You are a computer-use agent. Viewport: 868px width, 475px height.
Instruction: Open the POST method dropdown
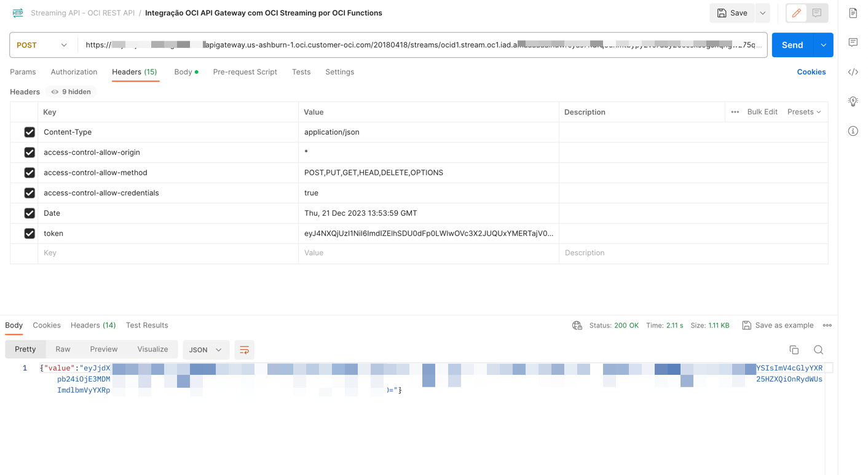tap(42, 45)
